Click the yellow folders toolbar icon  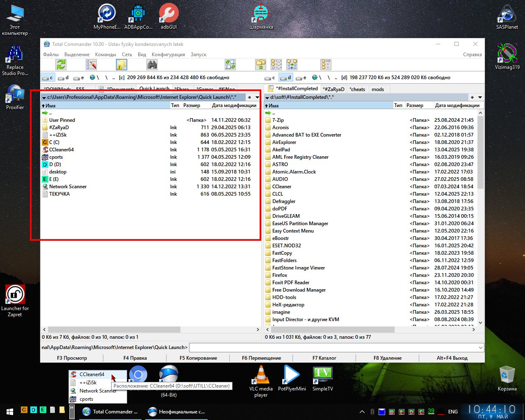click(261, 64)
